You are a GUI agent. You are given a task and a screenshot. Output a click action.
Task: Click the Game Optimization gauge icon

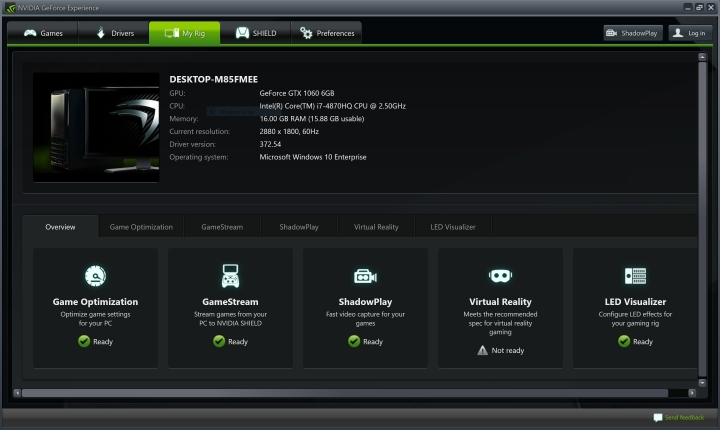pyautogui.click(x=96, y=276)
